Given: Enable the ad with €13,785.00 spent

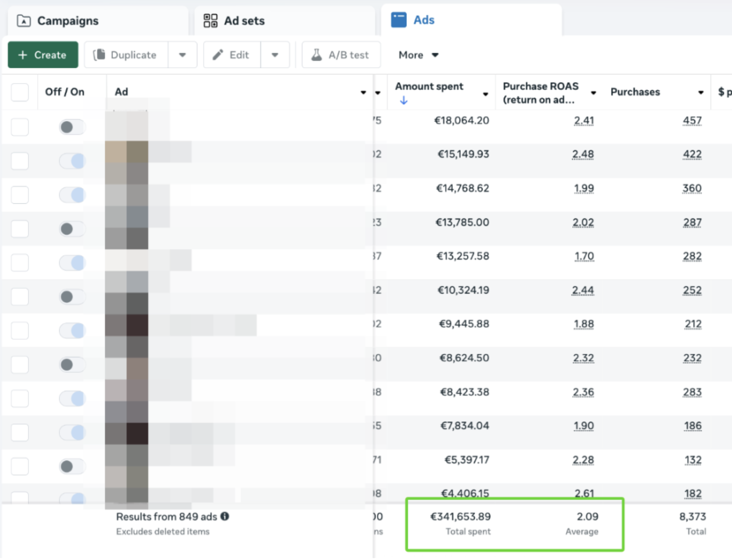Looking at the screenshot, I should tap(72, 229).
